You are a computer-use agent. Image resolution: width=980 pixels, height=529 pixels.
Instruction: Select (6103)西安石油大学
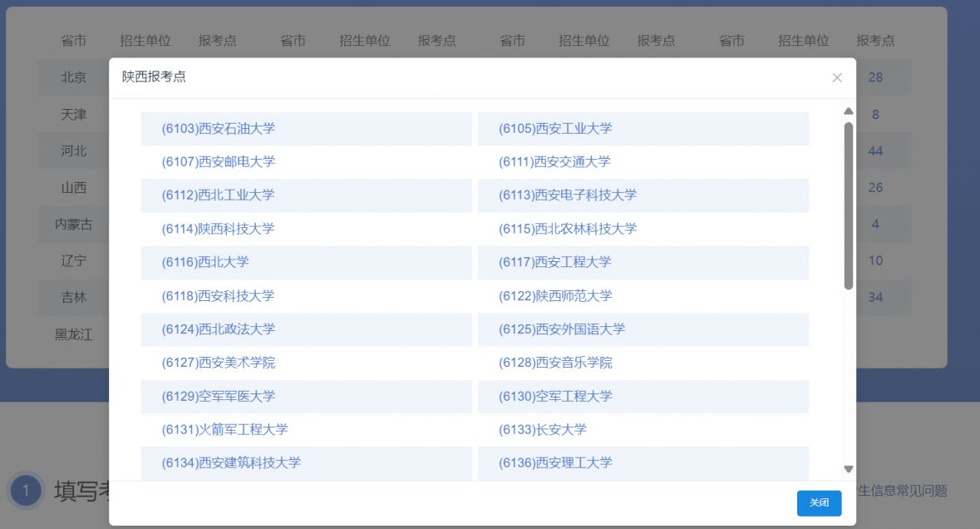pyautogui.click(x=218, y=128)
